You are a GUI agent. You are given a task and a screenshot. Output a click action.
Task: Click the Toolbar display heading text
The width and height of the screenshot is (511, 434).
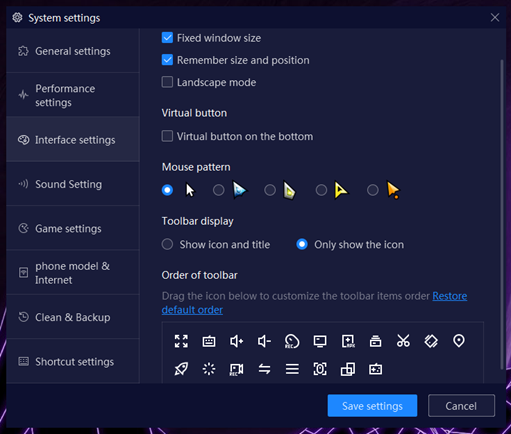click(198, 221)
